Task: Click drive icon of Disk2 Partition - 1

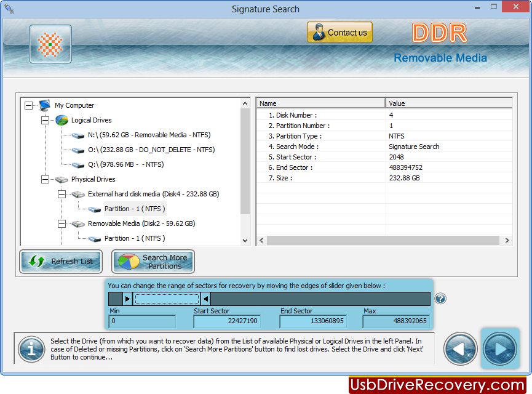Action: 95,239
